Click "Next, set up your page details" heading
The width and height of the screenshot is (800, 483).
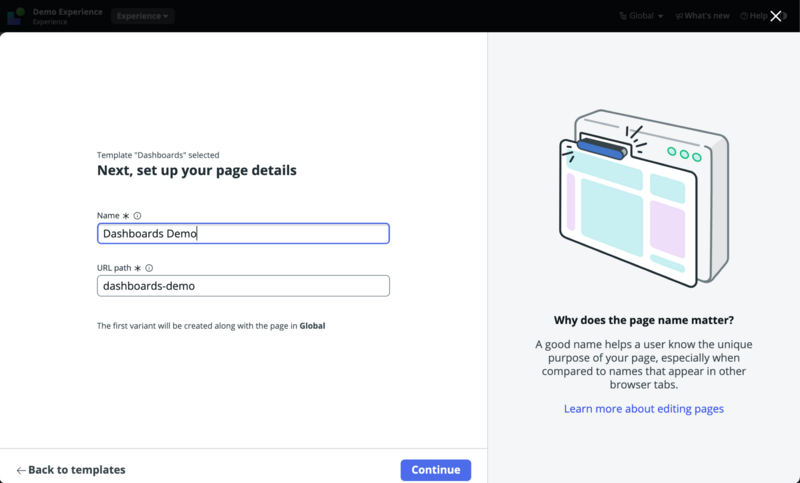[197, 170]
